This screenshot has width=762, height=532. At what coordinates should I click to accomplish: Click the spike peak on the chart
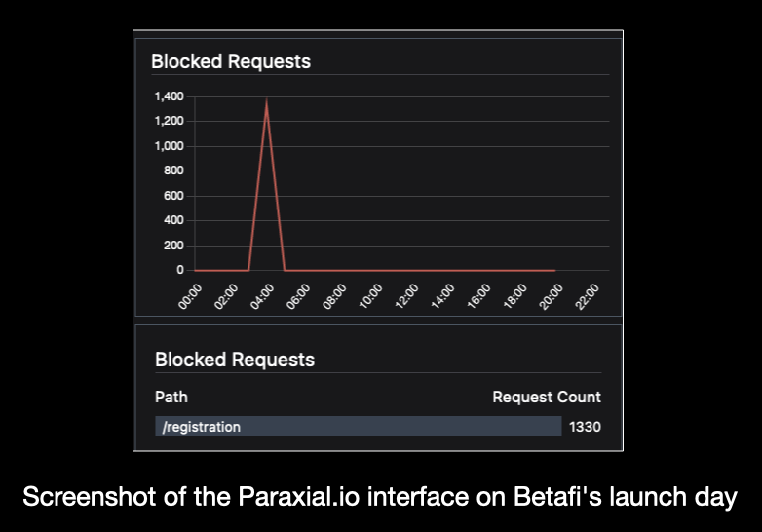coord(266,102)
